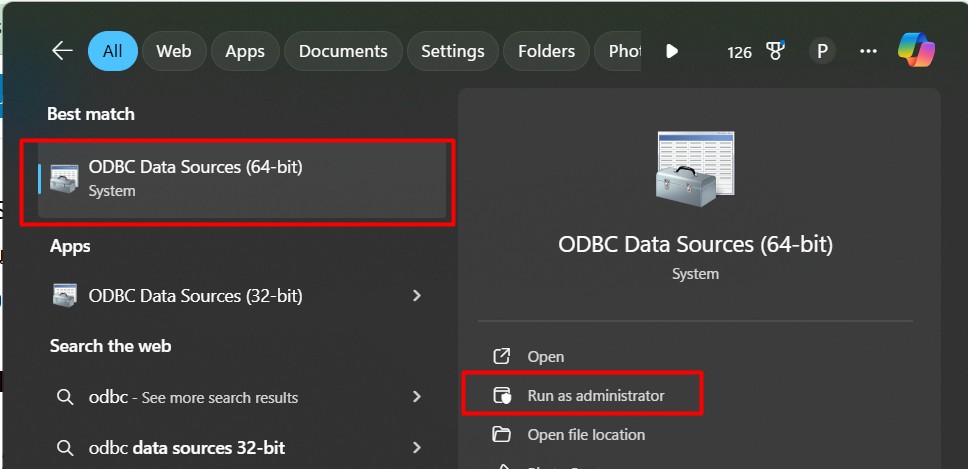Click the ODBC Data Sources (64-bit) preview title
Screen dimensions: 968x469
click(x=696, y=244)
